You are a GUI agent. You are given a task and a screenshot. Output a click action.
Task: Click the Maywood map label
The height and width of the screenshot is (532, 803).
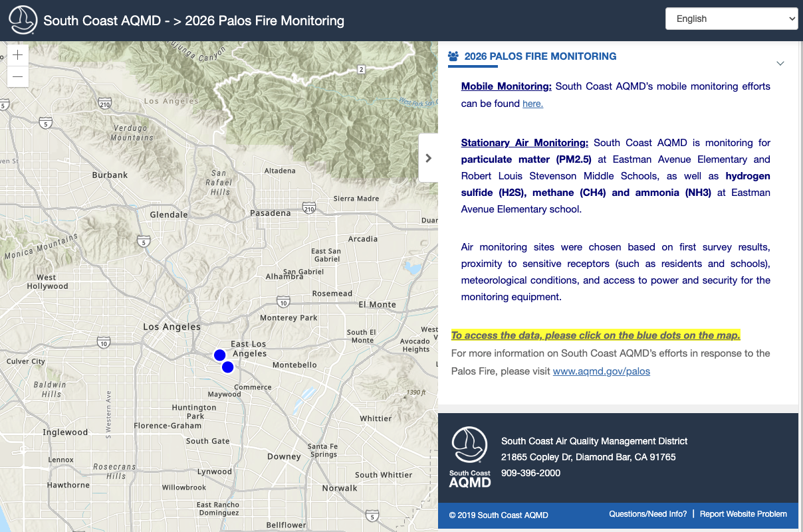point(225,395)
